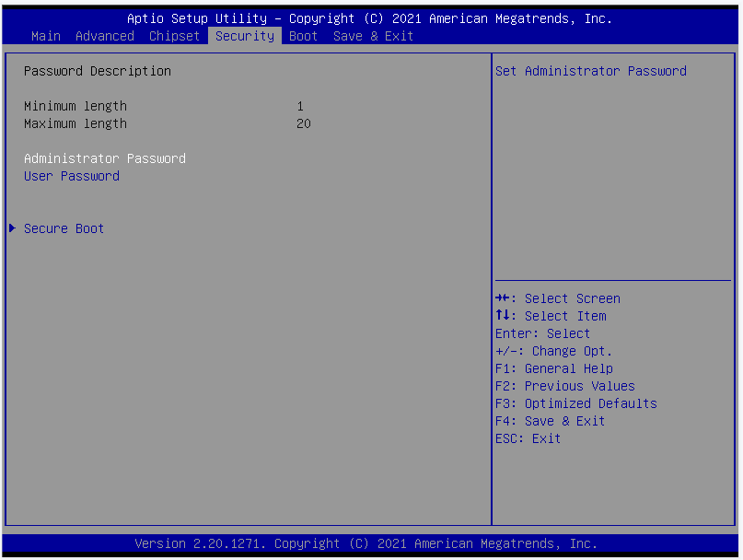Image resolution: width=743 pixels, height=560 pixels.
Task: Open the Boot tab
Action: (x=303, y=36)
